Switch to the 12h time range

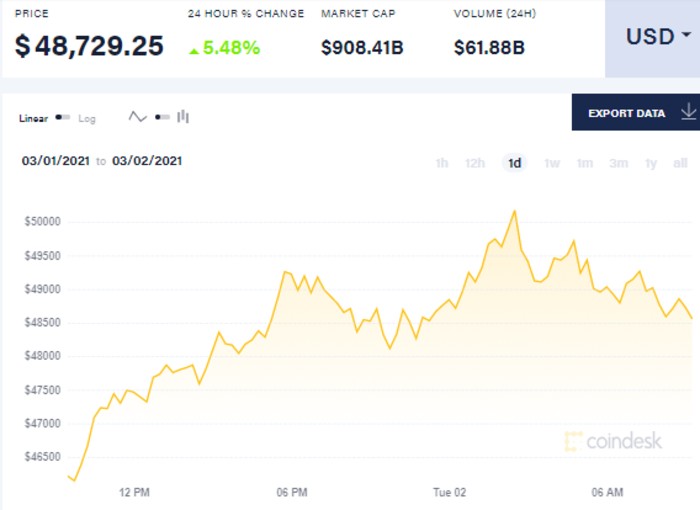[x=475, y=163]
